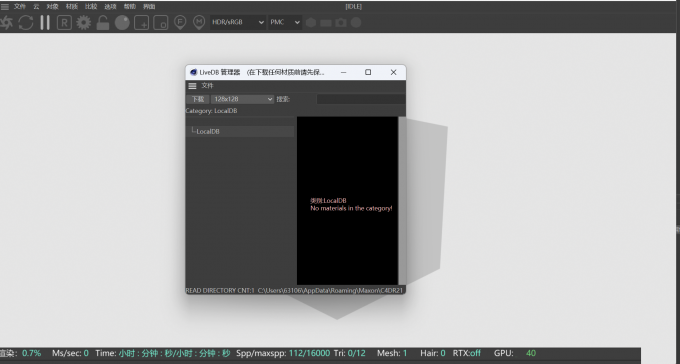Screen dimensions: 680x364
Task: Click the Cinema 4D icon in LiveDB title bar
Action: (193, 72)
